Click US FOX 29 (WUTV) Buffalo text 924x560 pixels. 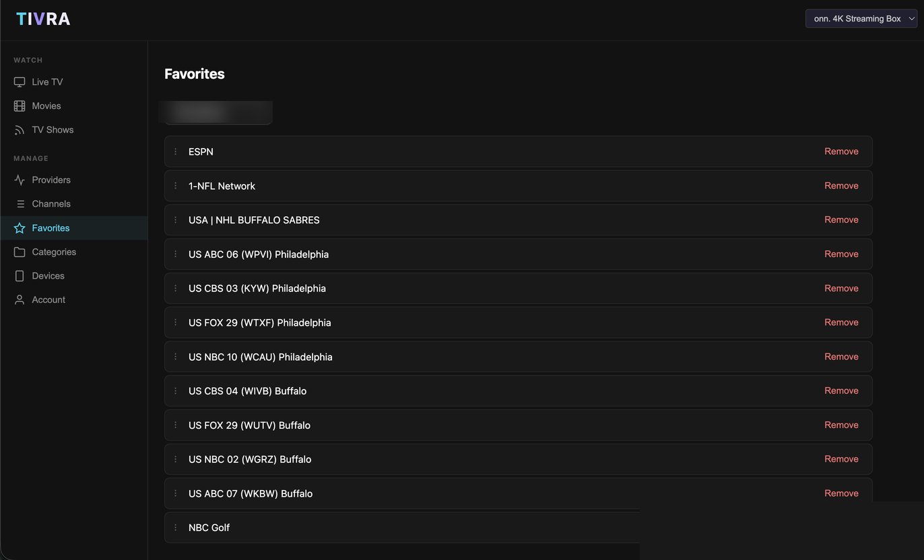pyautogui.click(x=249, y=425)
